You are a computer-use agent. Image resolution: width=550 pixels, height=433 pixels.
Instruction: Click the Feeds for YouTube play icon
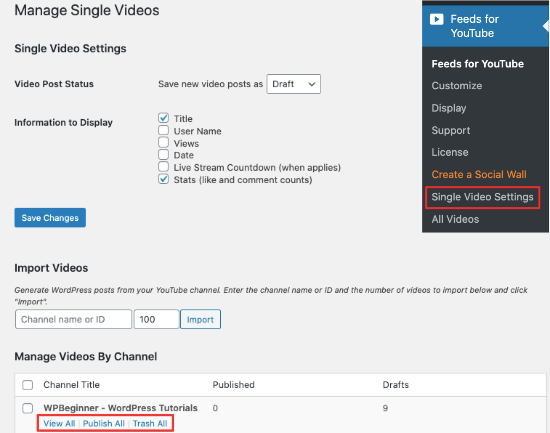[436, 19]
